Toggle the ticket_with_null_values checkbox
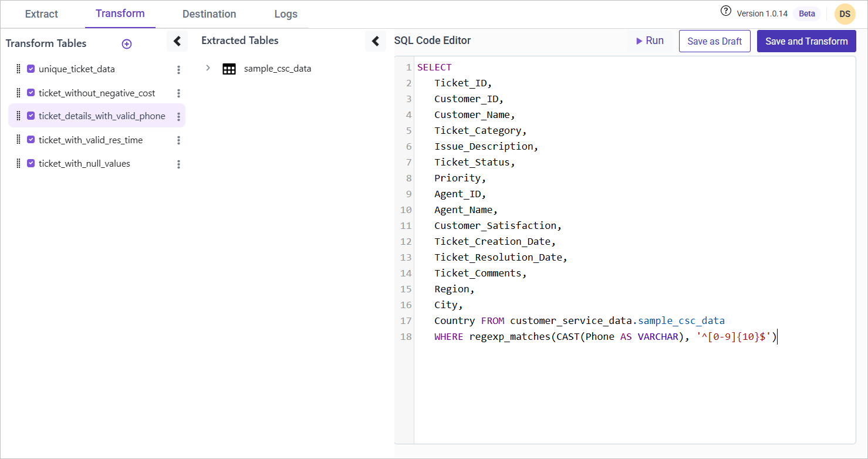The image size is (868, 459). coord(31,164)
